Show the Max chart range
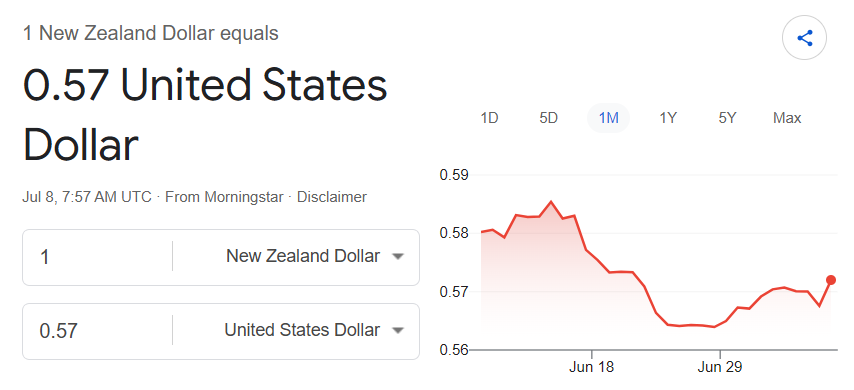This screenshot has width=854, height=390. coord(787,118)
